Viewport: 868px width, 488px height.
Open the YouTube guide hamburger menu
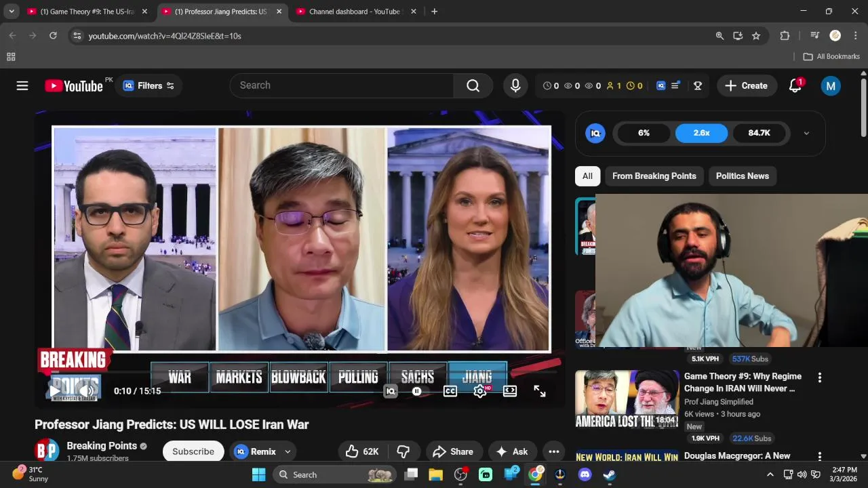[x=22, y=85]
